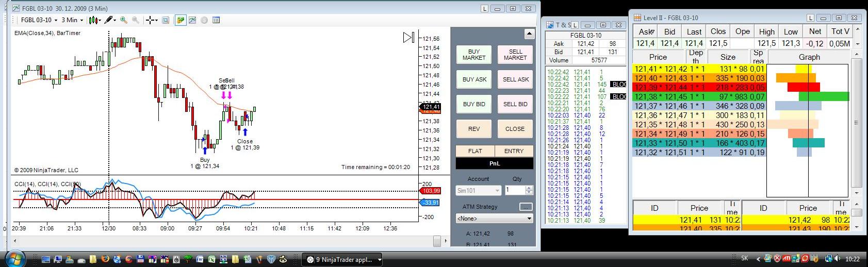Open the data box table icon
The image size is (868, 267).
pyautogui.click(x=216, y=20)
